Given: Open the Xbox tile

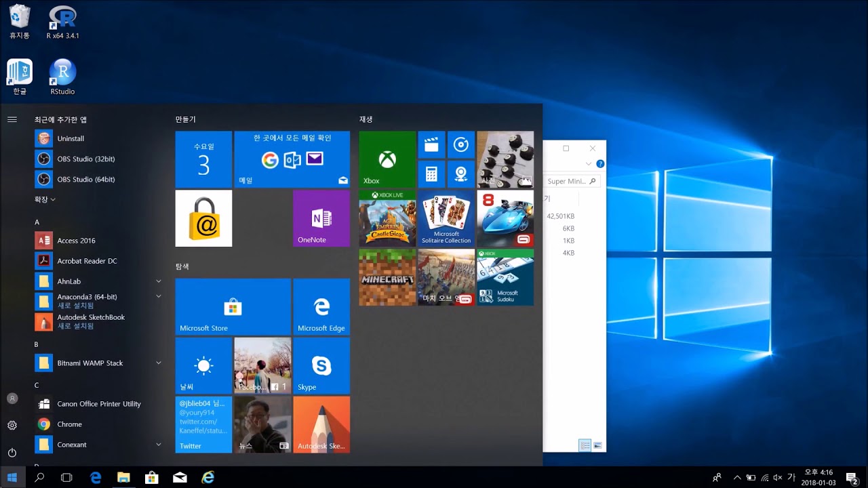Looking at the screenshot, I should [387, 159].
